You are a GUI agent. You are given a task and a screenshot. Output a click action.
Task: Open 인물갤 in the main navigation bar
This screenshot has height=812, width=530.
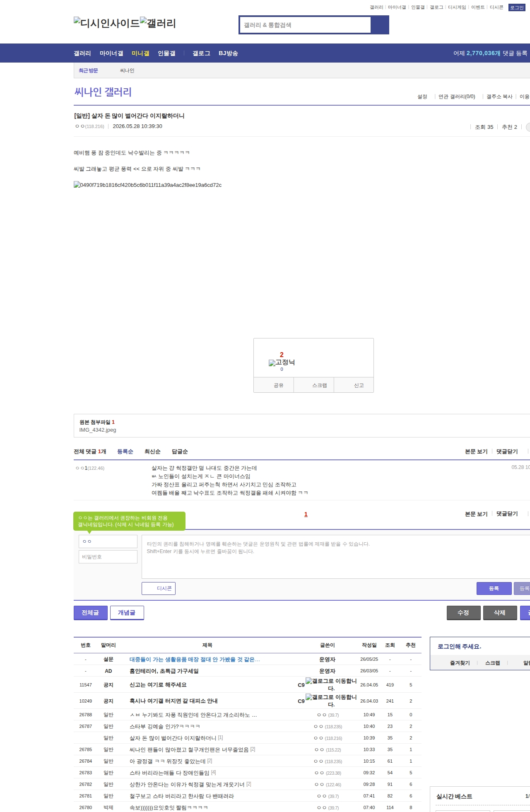166,53
